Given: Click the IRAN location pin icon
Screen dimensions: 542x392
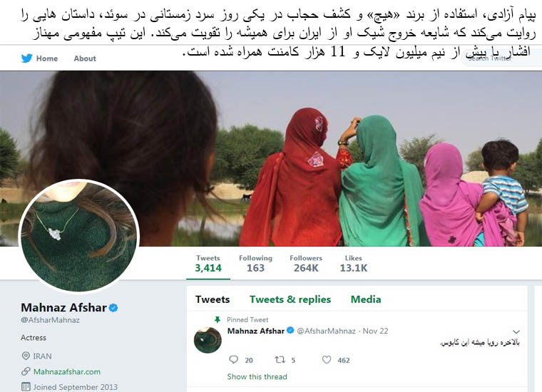Looking at the screenshot, I should (26, 356).
